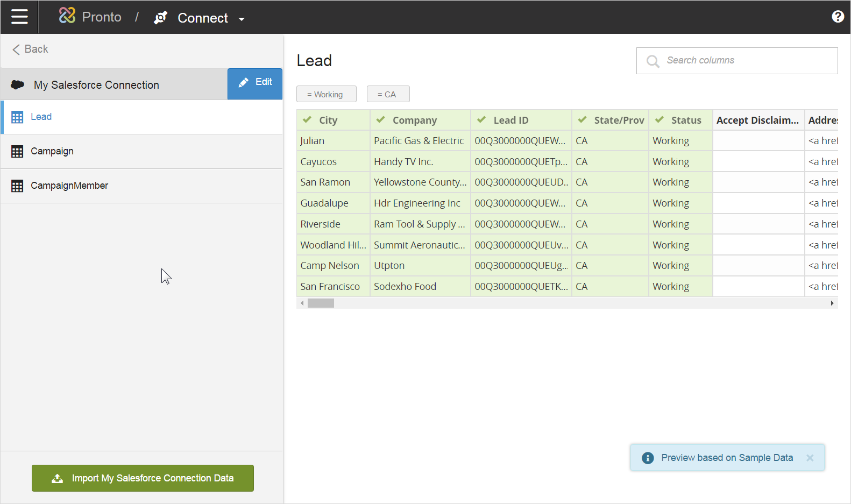The height and width of the screenshot is (504, 851).
Task: Click the Campaign table grid icon
Action: [x=17, y=152]
